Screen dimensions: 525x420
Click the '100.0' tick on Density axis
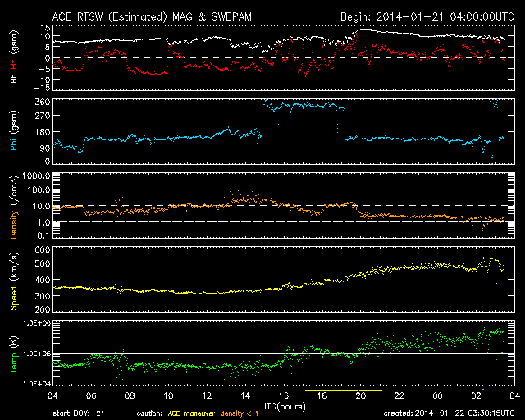coord(39,190)
